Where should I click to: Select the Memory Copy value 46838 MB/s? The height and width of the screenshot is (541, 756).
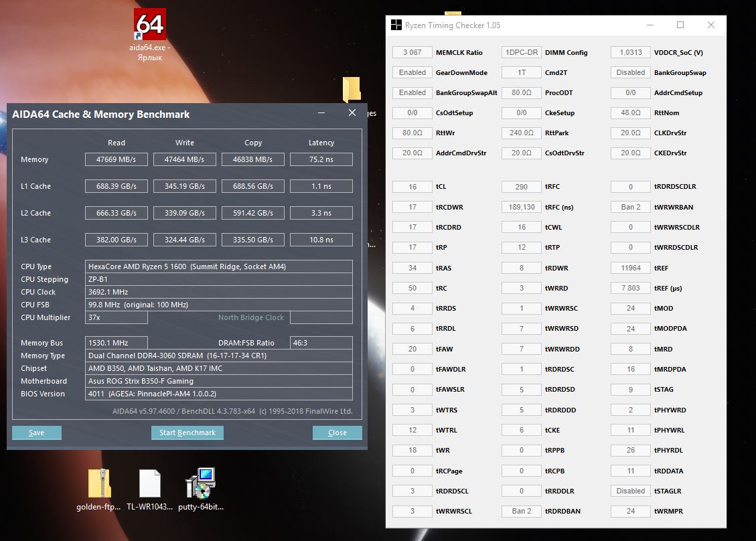coord(252,159)
